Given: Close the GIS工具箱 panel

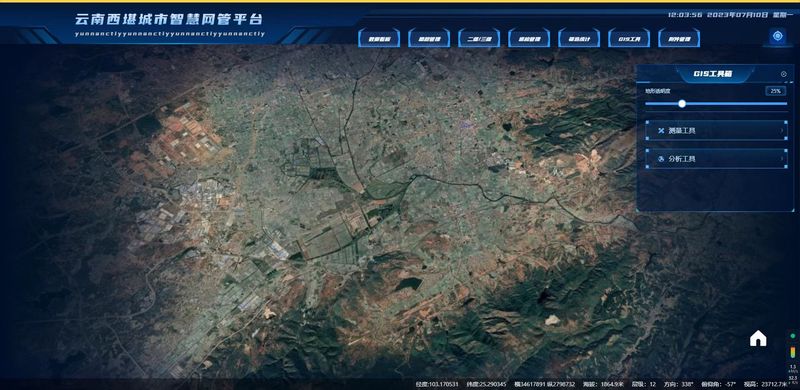Looking at the screenshot, I should click(784, 74).
